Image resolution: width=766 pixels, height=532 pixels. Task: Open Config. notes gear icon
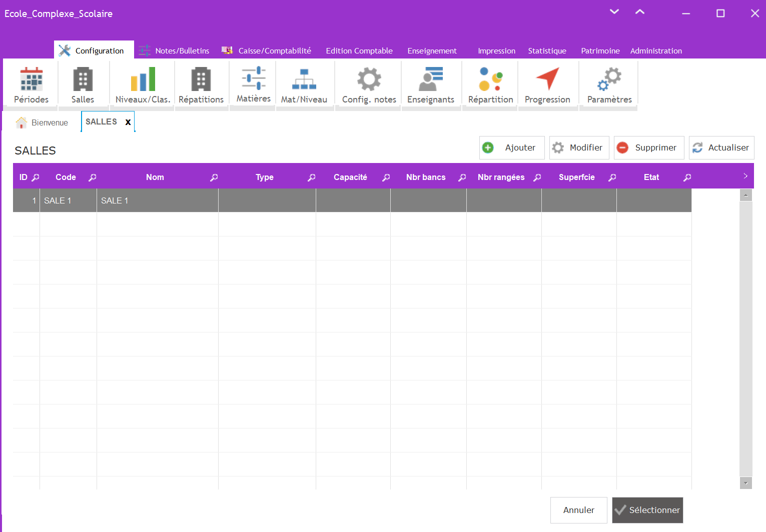coord(369,80)
